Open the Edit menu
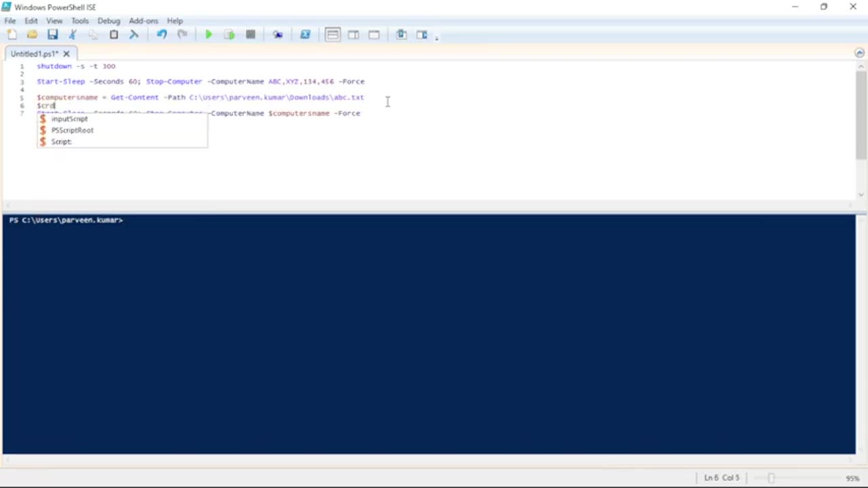 click(x=31, y=21)
